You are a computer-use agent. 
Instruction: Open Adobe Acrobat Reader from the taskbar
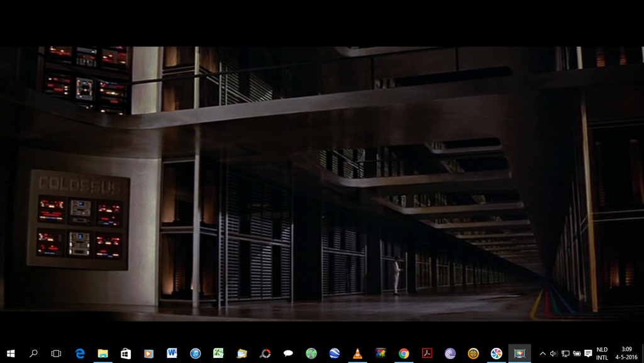[427, 353]
